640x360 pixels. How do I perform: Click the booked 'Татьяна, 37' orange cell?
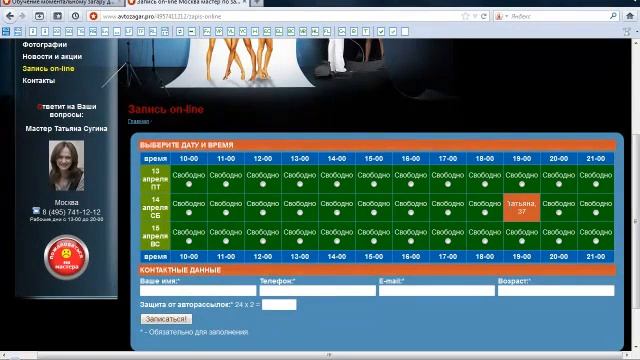pyautogui.click(x=522, y=207)
